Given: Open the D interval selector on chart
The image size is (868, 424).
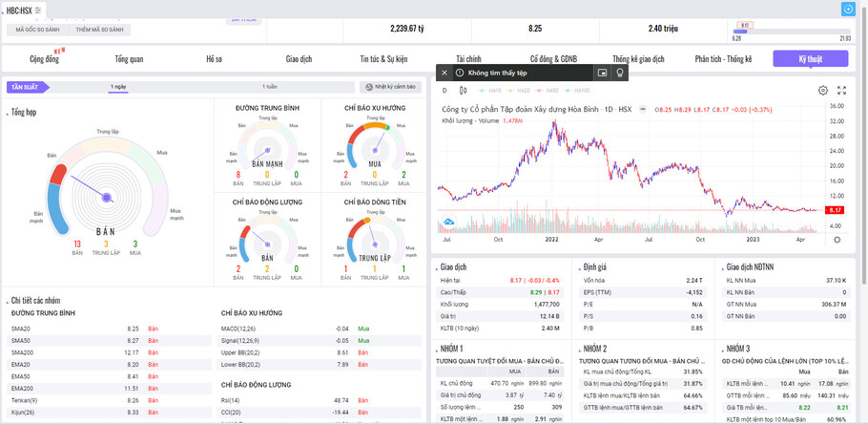Looking at the screenshot, I should (444, 91).
